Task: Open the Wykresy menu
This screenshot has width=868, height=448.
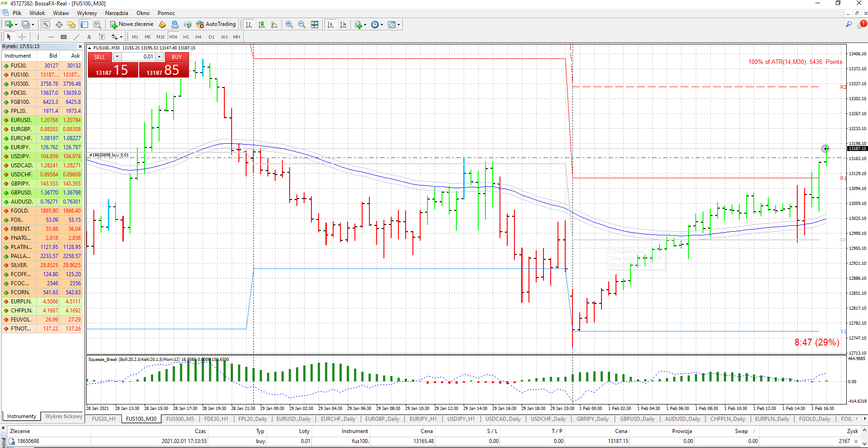Action: pyautogui.click(x=87, y=13)
